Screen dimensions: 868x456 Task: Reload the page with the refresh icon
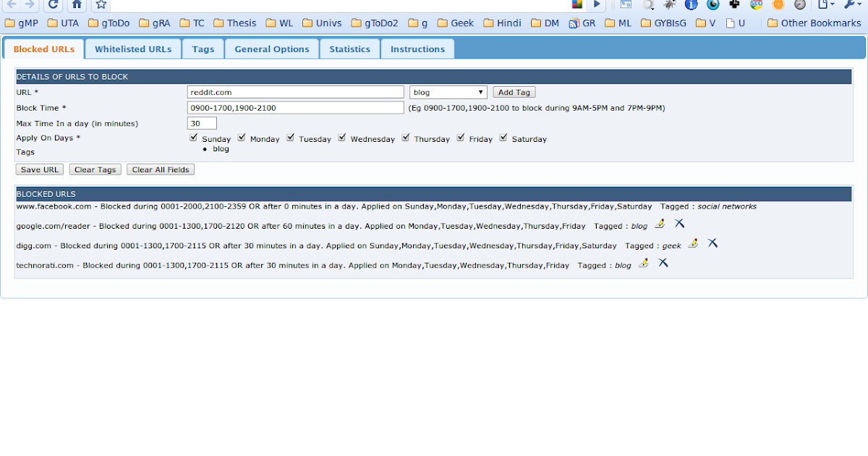(x=53, y=4)
